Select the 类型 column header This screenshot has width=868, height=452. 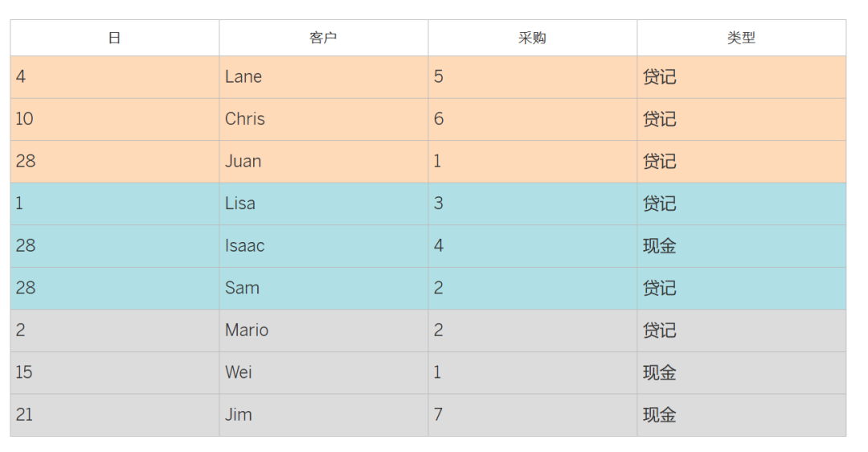click(x=741, y=38)
